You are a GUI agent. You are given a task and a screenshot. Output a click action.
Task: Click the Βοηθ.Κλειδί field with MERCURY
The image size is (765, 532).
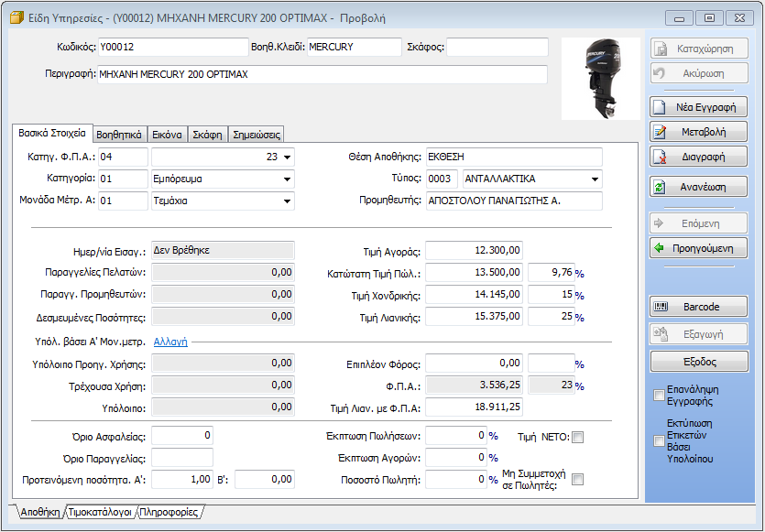click(355, 48)
